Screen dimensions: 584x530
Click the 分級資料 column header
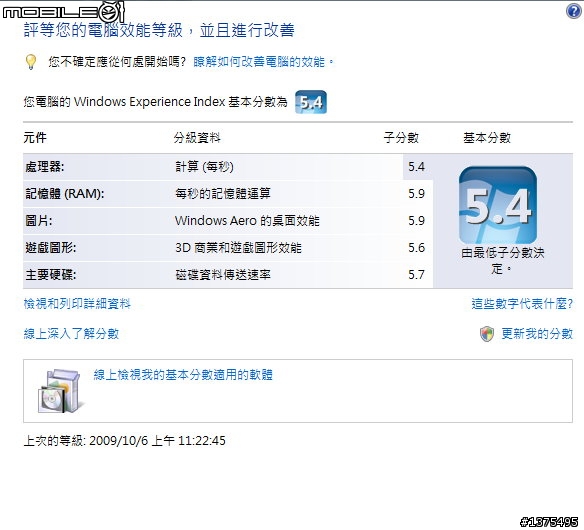[197, 138]
